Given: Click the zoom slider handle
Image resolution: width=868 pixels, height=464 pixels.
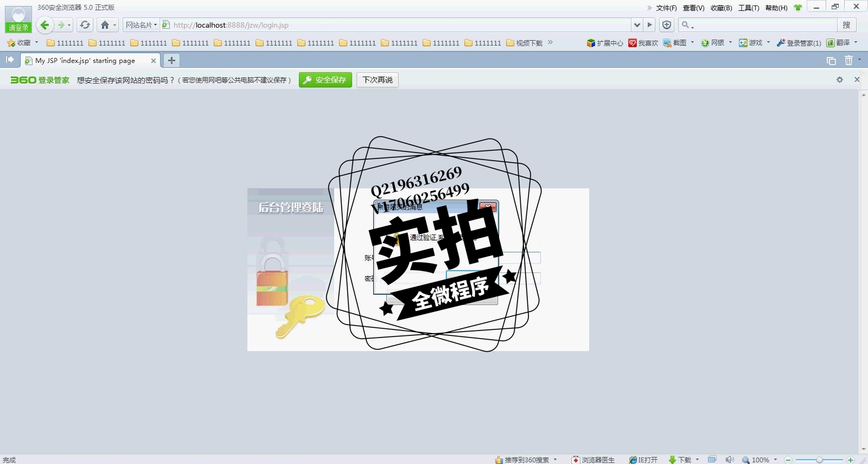Looking at the screenshot, I should [x=819, y=460].
